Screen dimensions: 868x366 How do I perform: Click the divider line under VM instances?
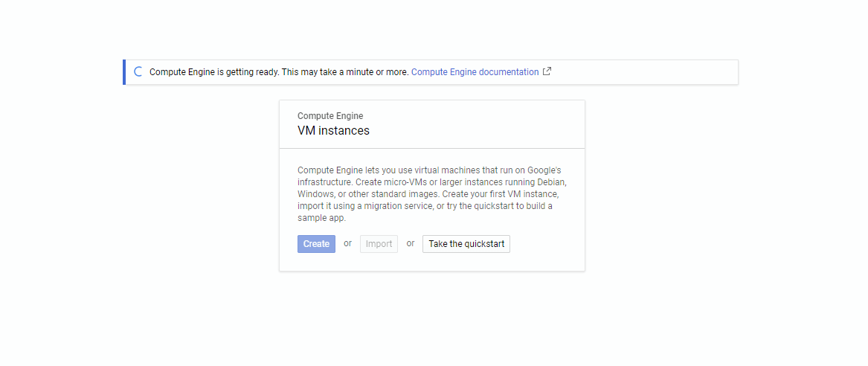(x=431, y=149)
